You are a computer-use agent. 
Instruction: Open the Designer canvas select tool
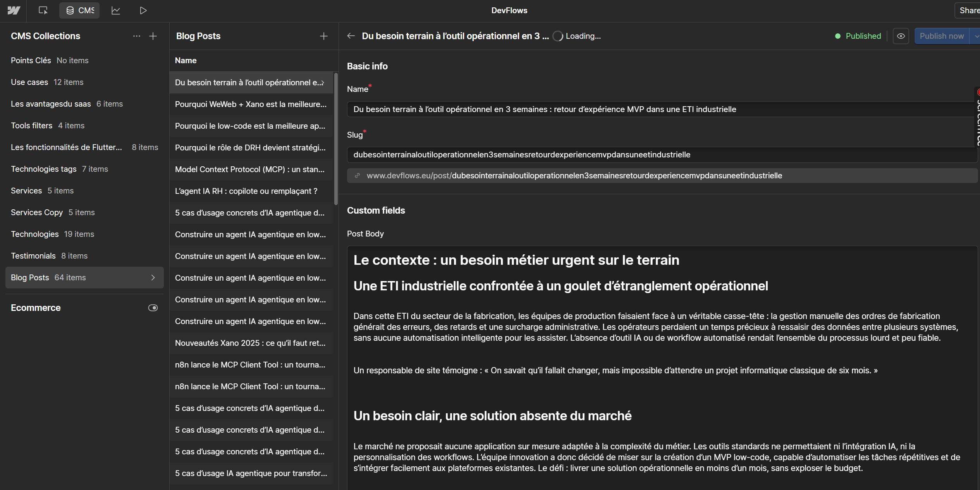coord(43,10)
